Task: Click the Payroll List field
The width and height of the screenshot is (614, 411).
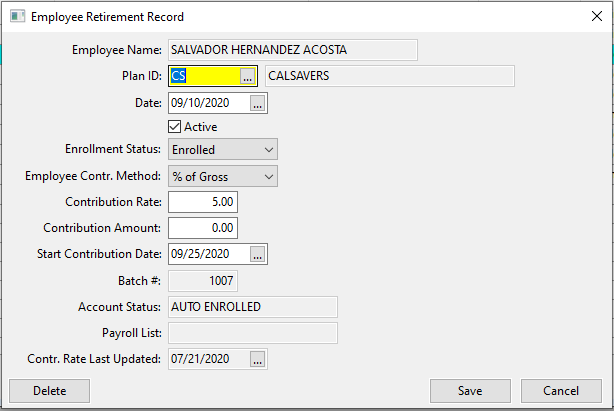Action: click(253, 333)
